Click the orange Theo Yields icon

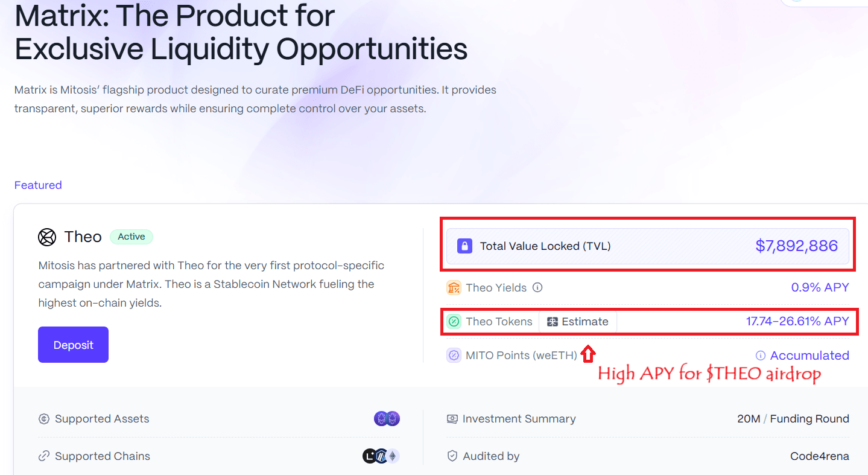click(x=454, y=288)
